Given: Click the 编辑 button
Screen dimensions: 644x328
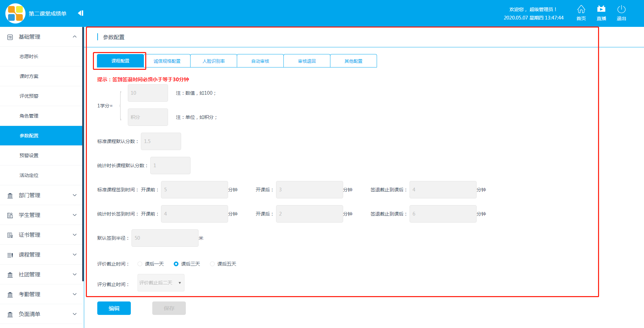Looking at the screenshot, I should pyautogui.click(x=114, y=308).
